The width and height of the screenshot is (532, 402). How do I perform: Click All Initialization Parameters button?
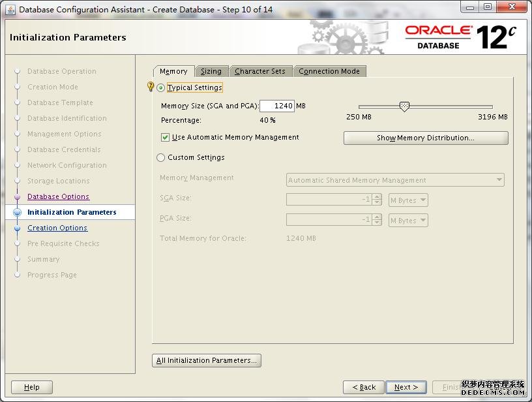pos(207,360)
